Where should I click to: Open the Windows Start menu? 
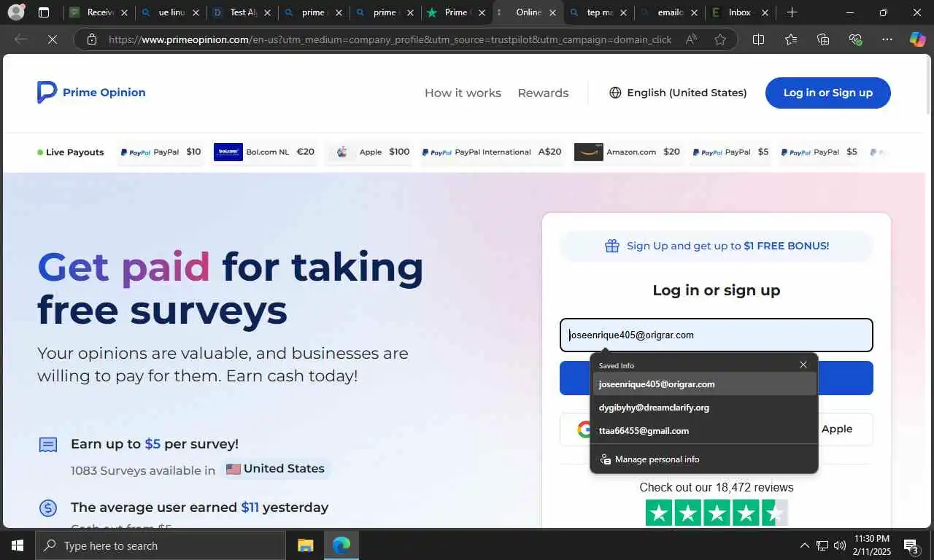point(18,545)
